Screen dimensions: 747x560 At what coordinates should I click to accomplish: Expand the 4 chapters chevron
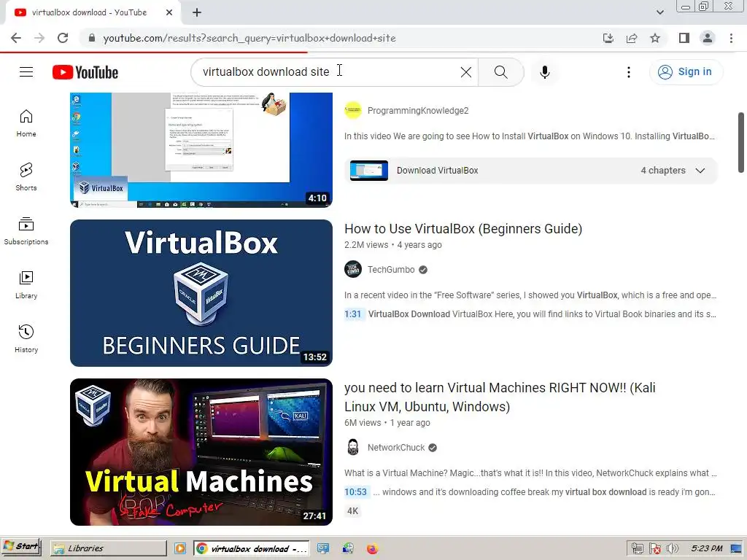pos(700,171)
